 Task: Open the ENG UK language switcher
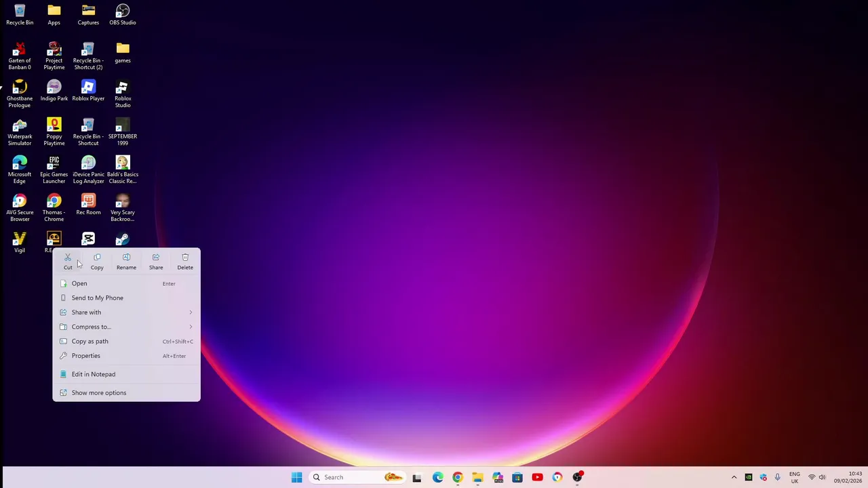[x=794, y=477]
